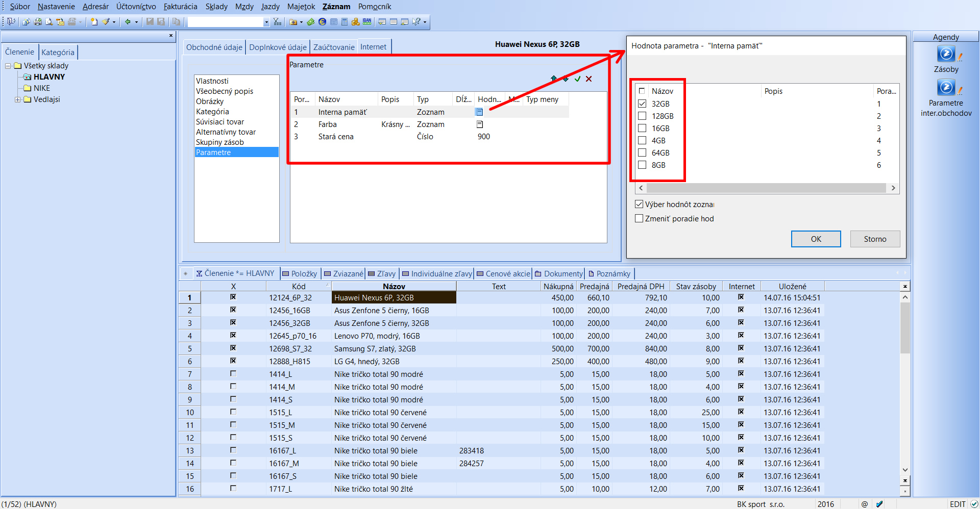
Task: Click the exit door icon in toolbar
Action: [x=11, y=22]
